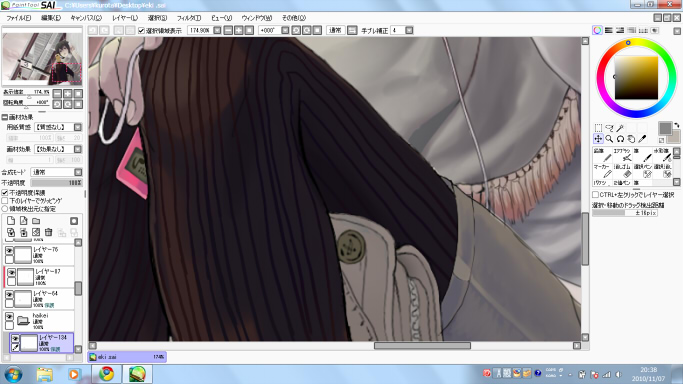
Task: Open the Windows Start menu
Action: 13,374
